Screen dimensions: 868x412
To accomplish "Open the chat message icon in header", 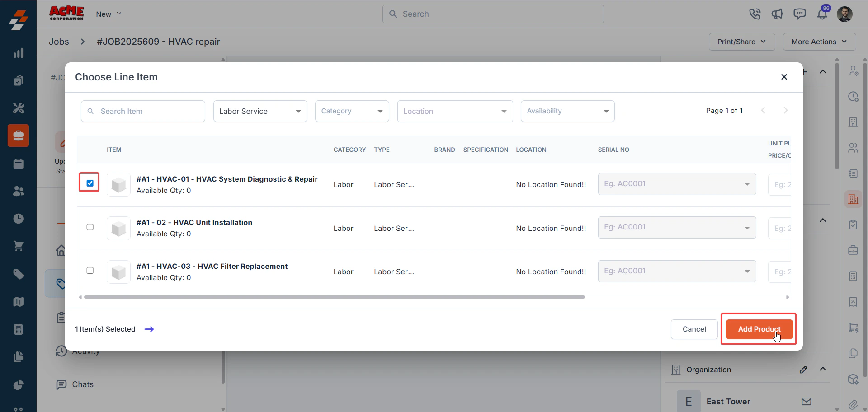I will 799,14.
